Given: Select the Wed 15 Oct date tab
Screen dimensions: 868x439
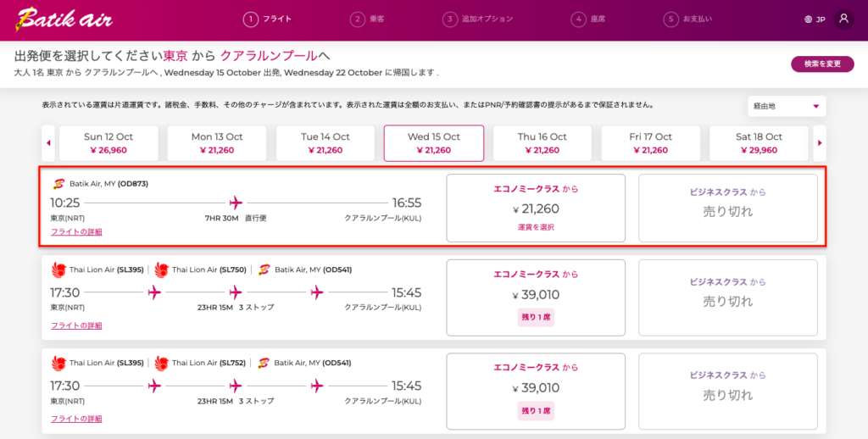Looking at the screenshot, I should click(x=434, y=143).
